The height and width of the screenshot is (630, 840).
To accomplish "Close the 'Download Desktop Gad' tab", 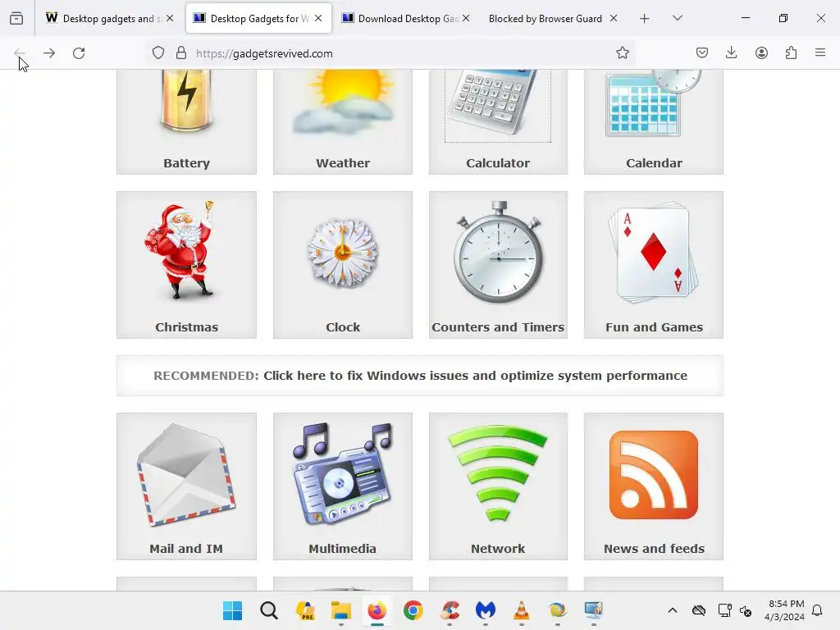I will click(x=466, y=18).
